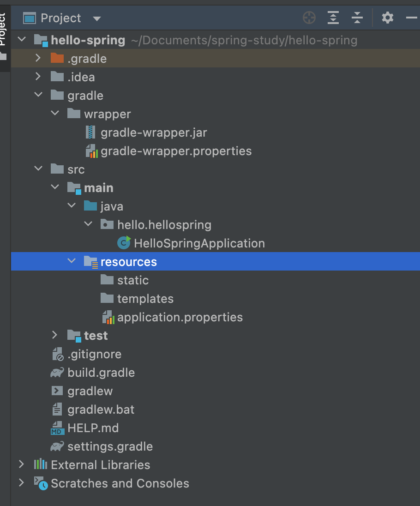This screenshot has width=420, height=506.
Task: Expand the test folder chevron
Action: pyautogui.click(x=54, y=335)
